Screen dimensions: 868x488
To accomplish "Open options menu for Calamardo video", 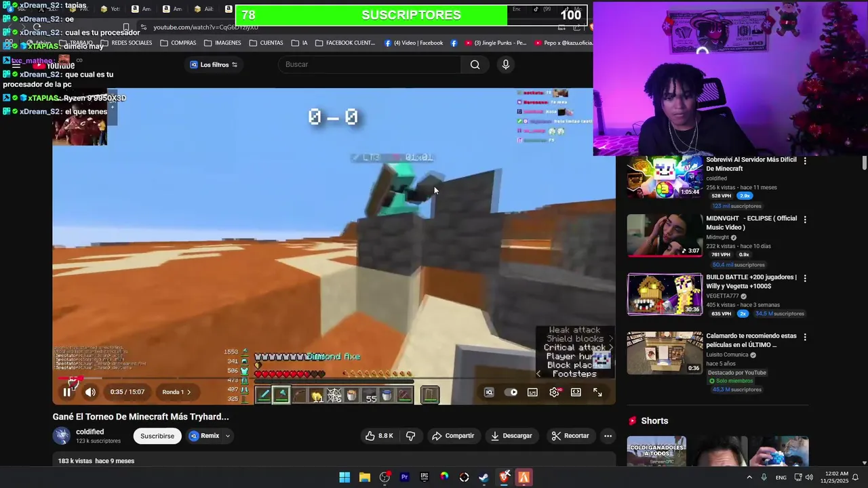I will pyautogui.click(x=805, y=337).
